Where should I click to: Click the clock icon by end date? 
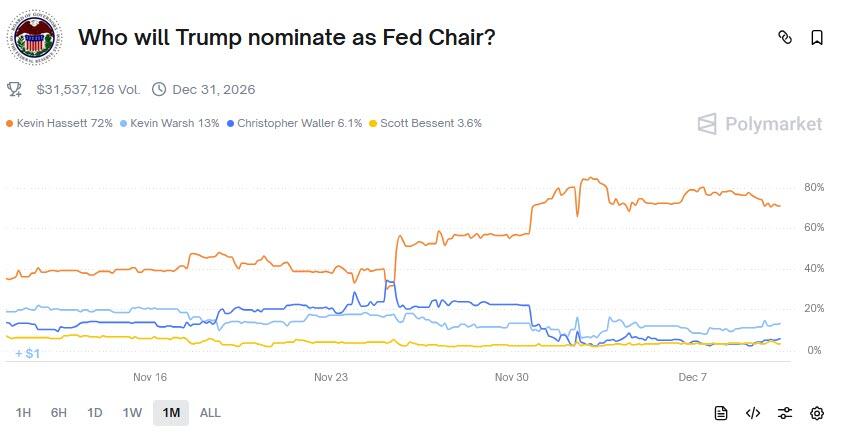point(159,89)
